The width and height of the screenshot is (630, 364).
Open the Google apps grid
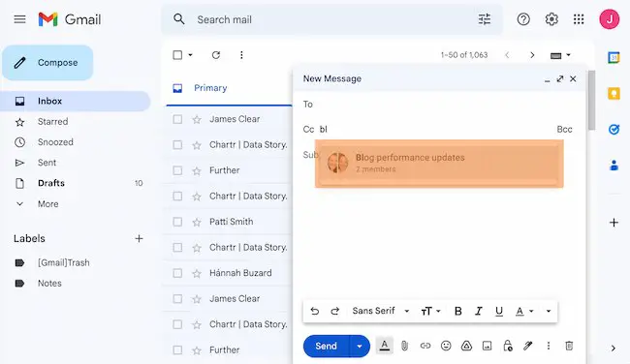(x=579, y=19)
